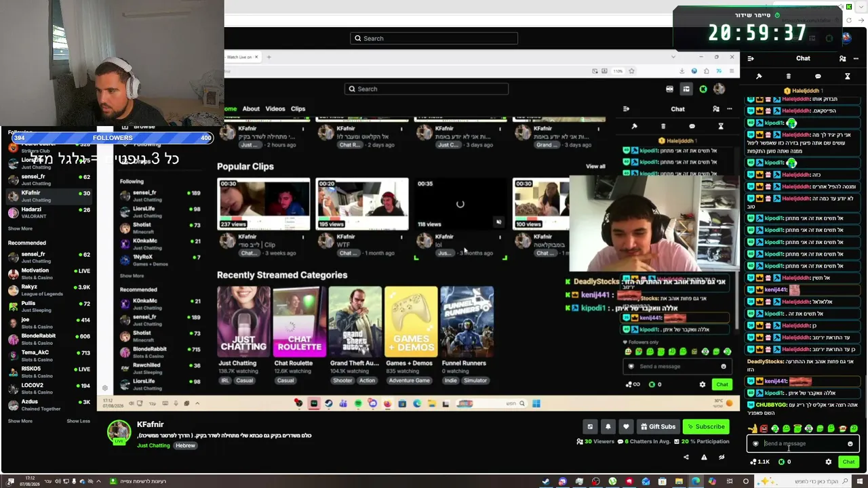This screenshot has width=868, height=488.
Task: Open inner browser tab list chevron
Action: coord(673,57)
